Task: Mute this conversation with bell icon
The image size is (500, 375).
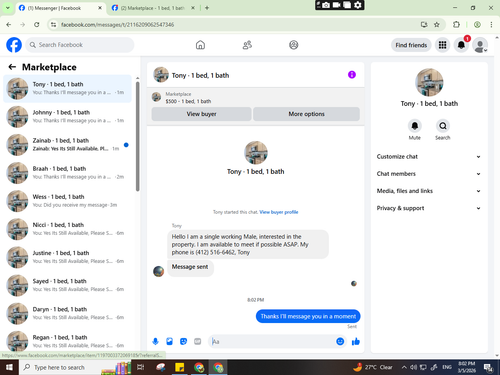Action: (415, 126)
